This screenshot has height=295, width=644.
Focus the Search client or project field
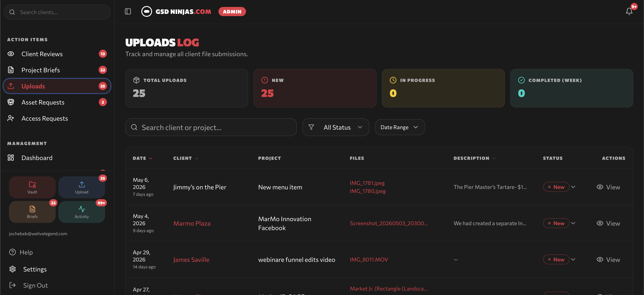(211, 127)
